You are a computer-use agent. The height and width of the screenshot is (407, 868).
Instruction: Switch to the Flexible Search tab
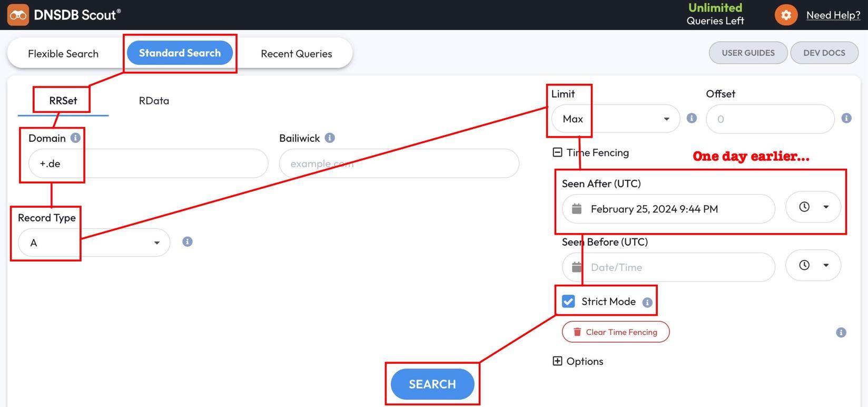coord(63,53)
